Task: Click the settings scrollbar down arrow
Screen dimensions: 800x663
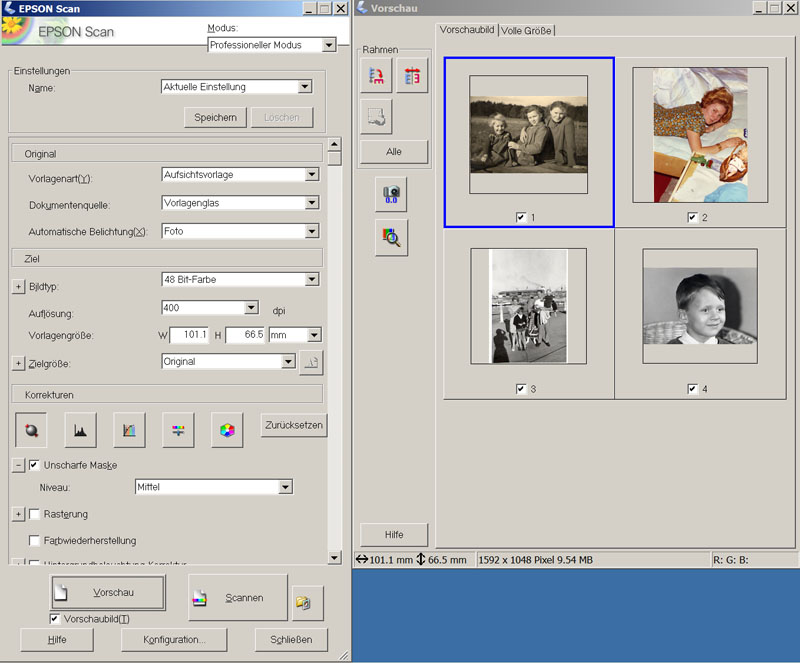Action: 334,557
